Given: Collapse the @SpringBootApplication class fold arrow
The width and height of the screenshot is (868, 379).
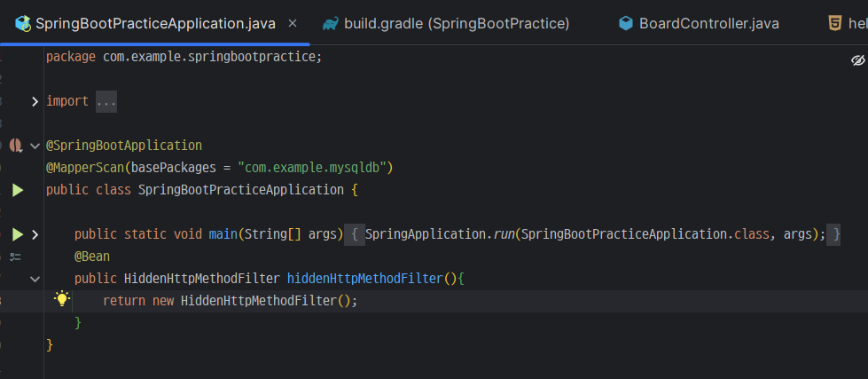Looking at the screenshot, I should coord(35,146).
